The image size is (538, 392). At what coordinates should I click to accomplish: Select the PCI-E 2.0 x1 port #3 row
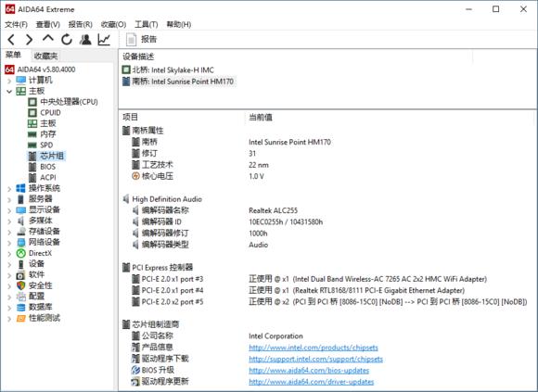[310, 279]
